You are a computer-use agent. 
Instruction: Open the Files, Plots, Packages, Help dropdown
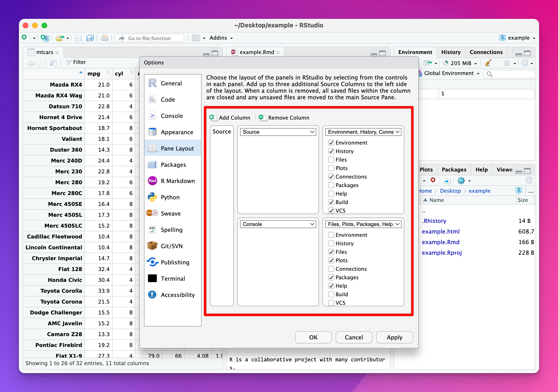pos(363,224)
